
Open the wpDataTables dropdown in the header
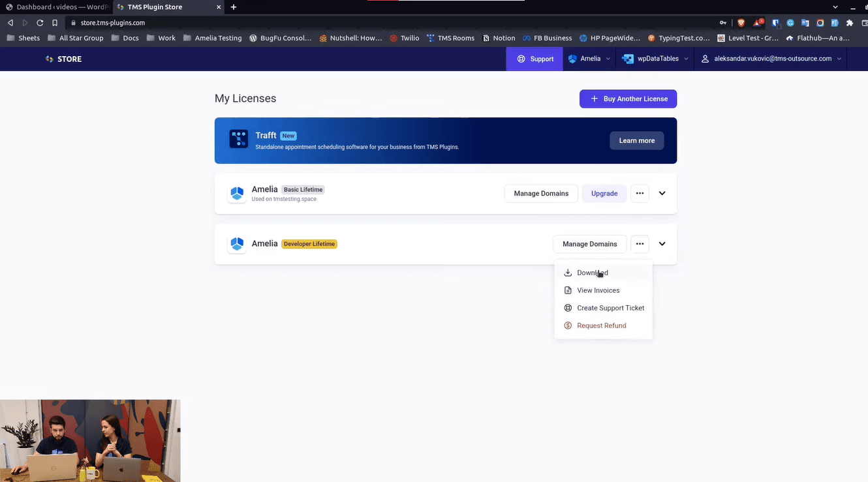(x=655, y=59)
